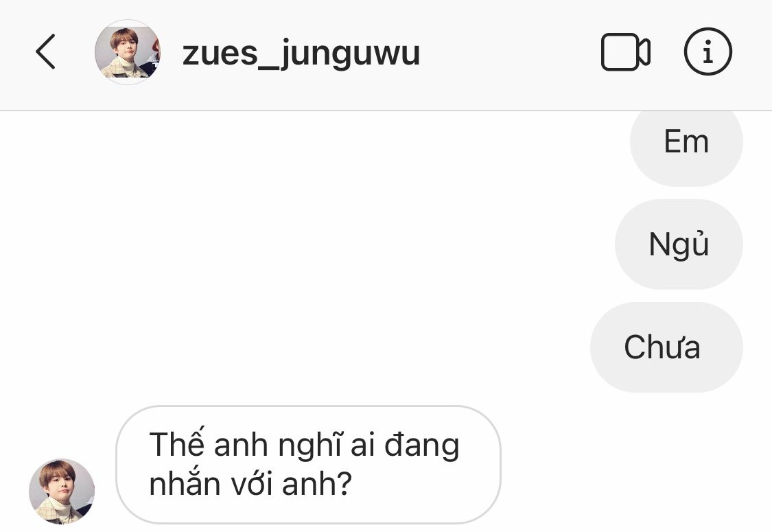View profile from the small round avatar

tap(62, 491)
